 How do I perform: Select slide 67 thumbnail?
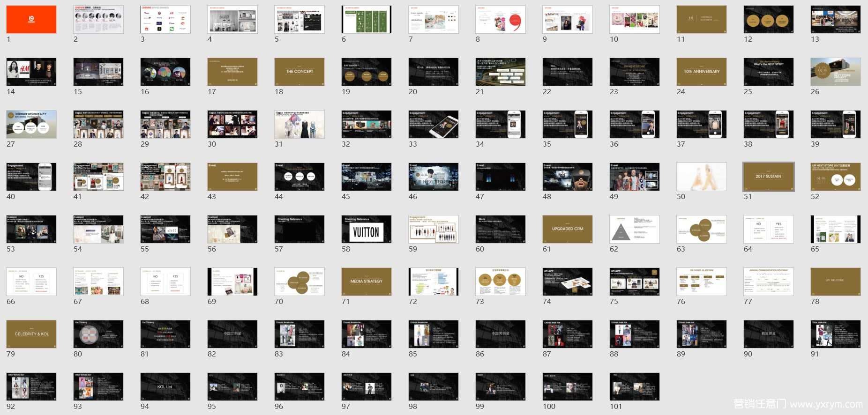[x=98, y=282]
